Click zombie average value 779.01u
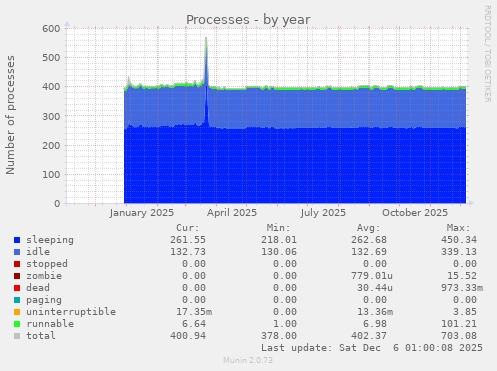Viewport: 497px width, 371px height. (x=372, y=276)
